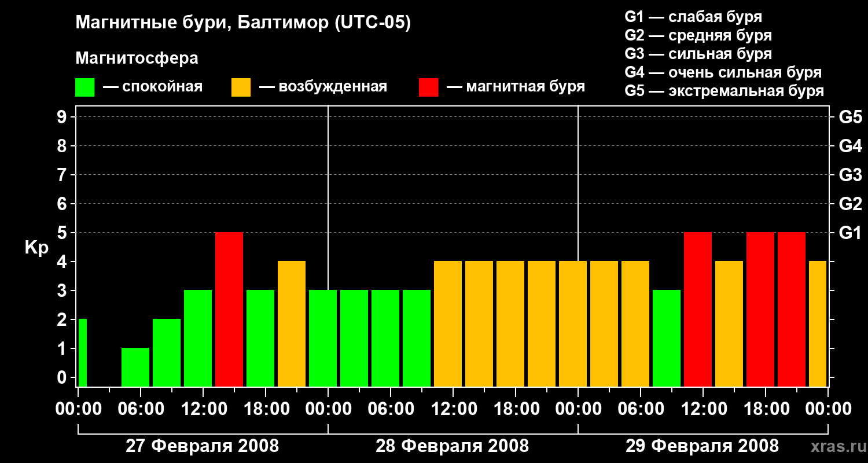Image resolution: width=868 pixels, height=463 pixels.
Task: Open the xras.ru watermark link
Action: (835, 447)
